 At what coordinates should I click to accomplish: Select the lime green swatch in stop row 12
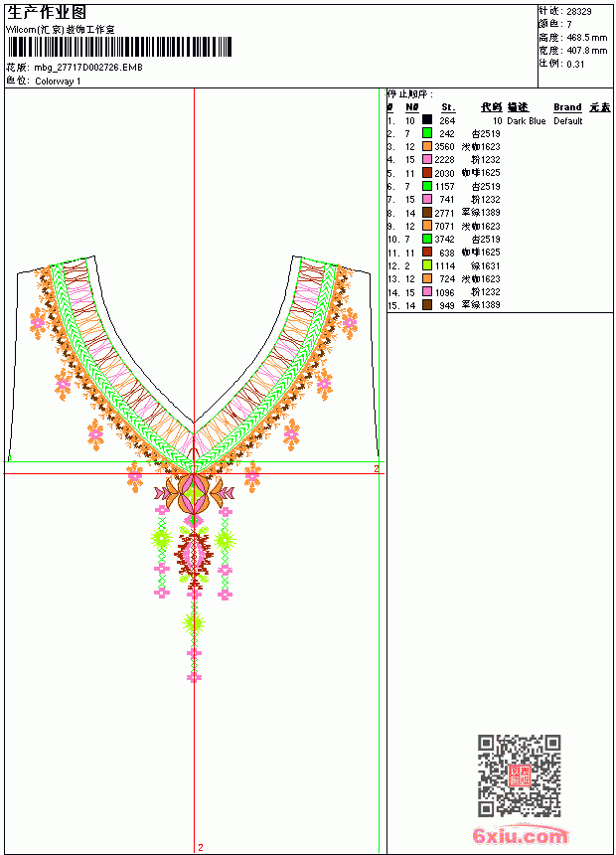[x=427, y=265]
